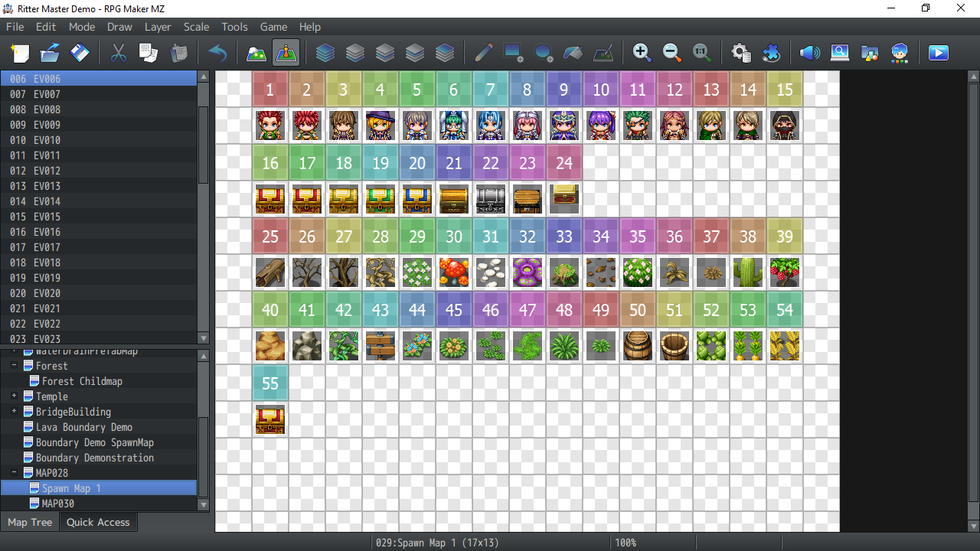Open the Tools menu
Viewport: 980px width, 551px height.
(234, 27)
